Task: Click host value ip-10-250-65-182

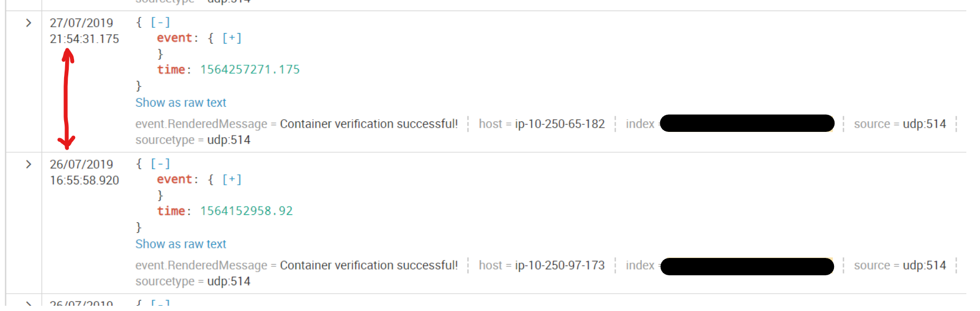Action: [x=559, y=123]
